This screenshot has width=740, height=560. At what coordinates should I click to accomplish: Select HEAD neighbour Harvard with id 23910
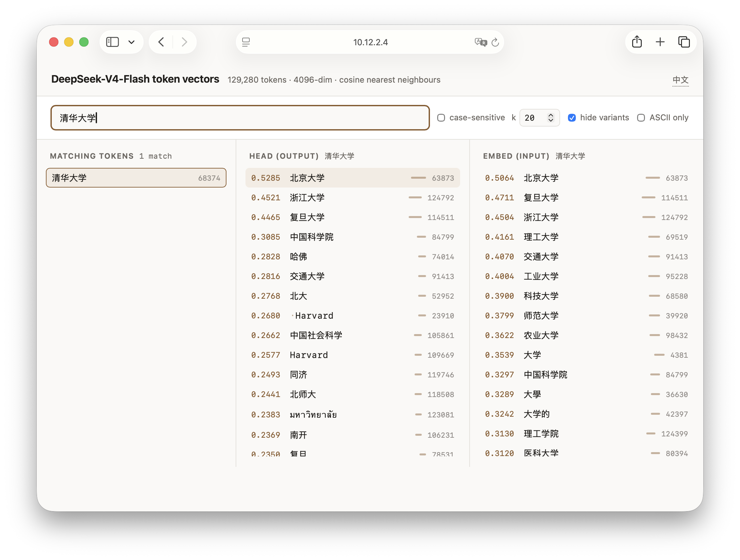[353, 316]
